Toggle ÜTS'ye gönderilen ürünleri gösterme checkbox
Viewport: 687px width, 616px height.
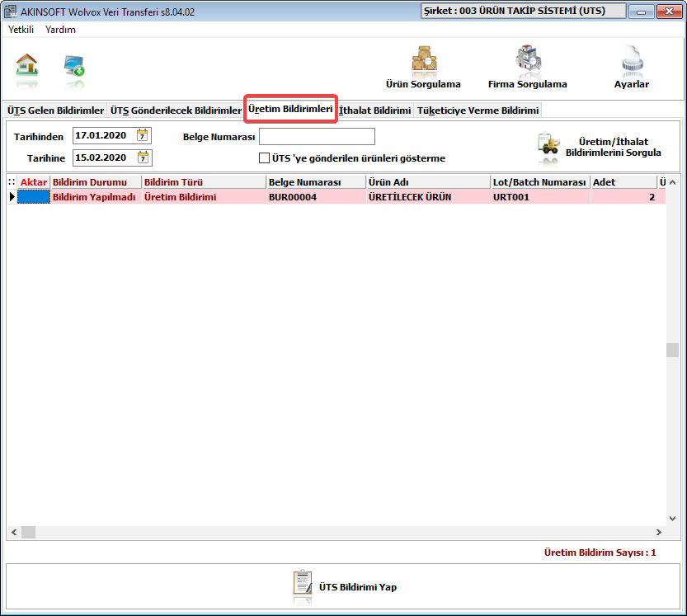coord(264,158)
